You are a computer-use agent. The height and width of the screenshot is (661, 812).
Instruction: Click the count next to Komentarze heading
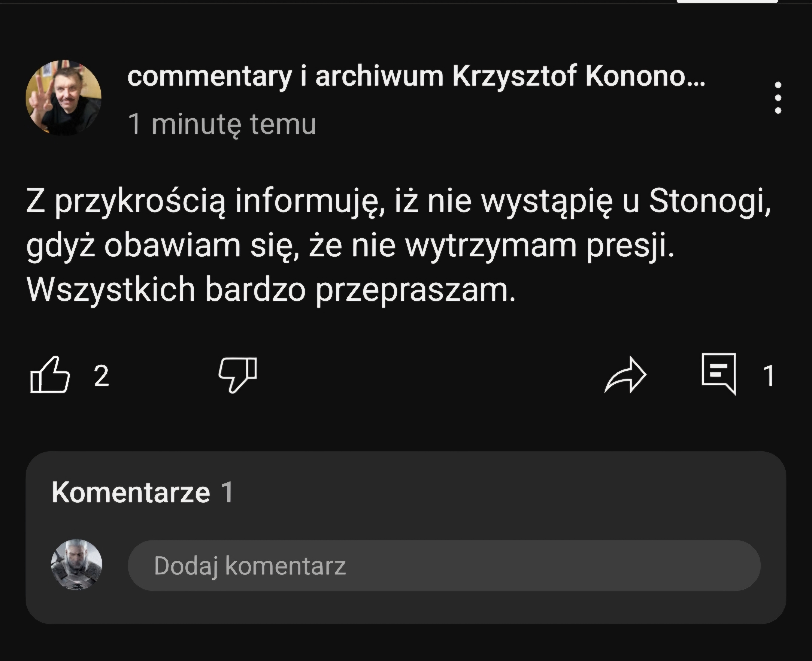227,492
